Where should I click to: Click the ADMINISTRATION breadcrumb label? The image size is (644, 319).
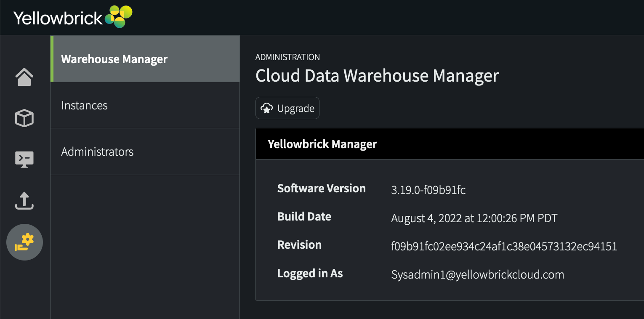pyautogui.click(x=287, y=57)
